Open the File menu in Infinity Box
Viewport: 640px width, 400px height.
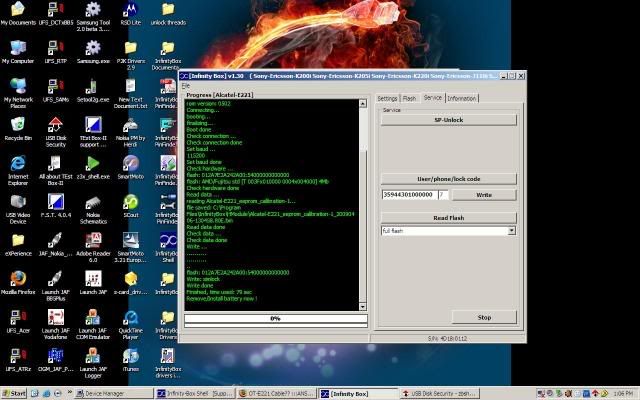[x=185, y=85]
